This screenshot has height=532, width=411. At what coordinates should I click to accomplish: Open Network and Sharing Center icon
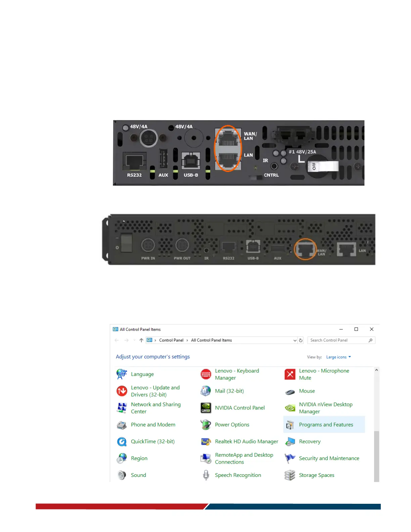[x=122, y=408]
